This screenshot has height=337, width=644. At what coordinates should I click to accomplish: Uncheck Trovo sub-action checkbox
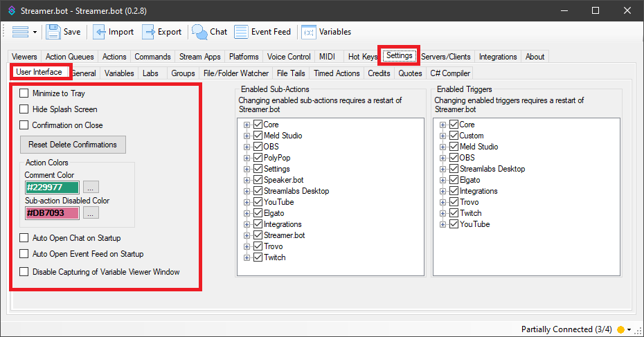coord(258,246)
